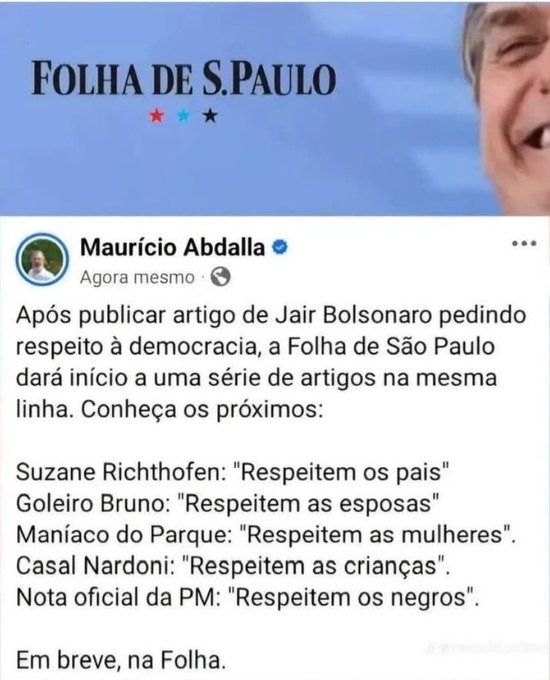Click the faint watermark at bottom right
Image resolution: width=550 pixels, height=680 pixels.
point(487,648)
